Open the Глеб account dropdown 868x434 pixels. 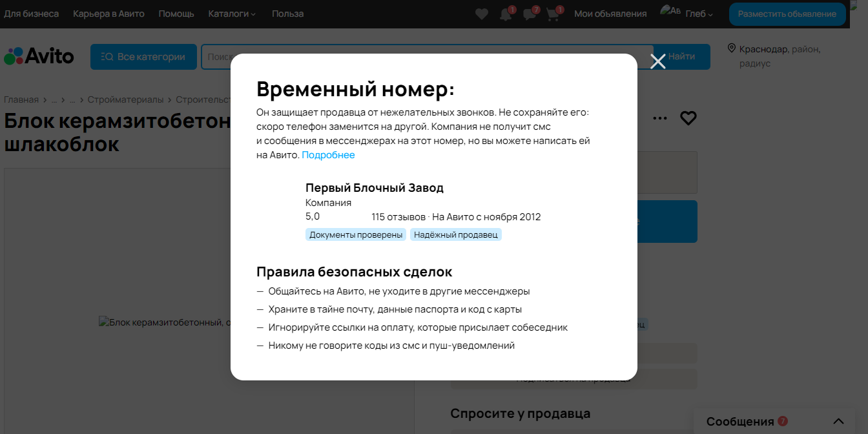(699, 14)
